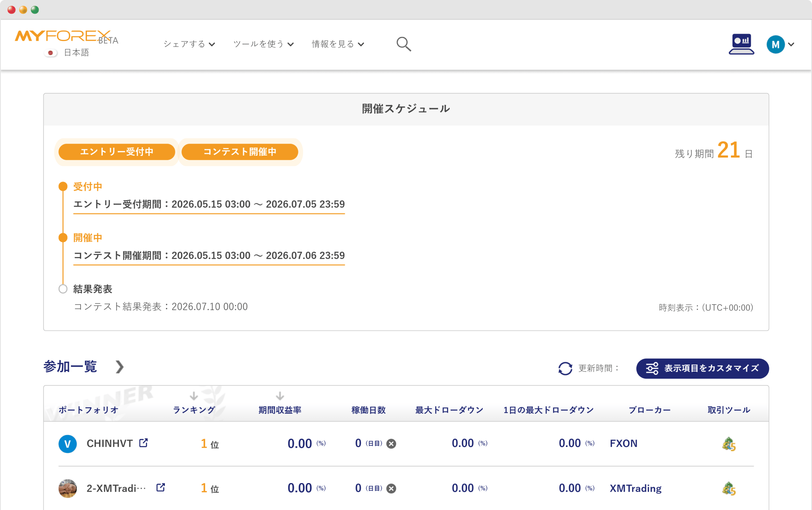Click the 受付中 timeline marker
The height and width of the screenshot is (510, 812).
(63, 187)
